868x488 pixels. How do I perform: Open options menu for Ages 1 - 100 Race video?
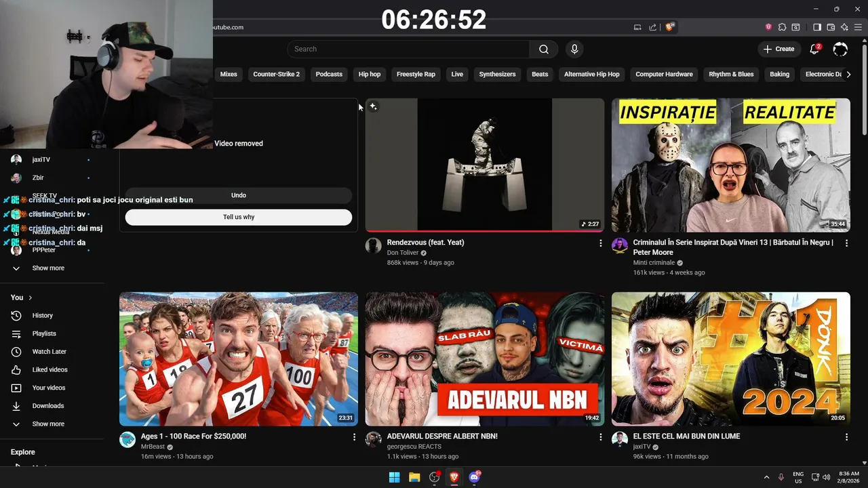point(354,437)
